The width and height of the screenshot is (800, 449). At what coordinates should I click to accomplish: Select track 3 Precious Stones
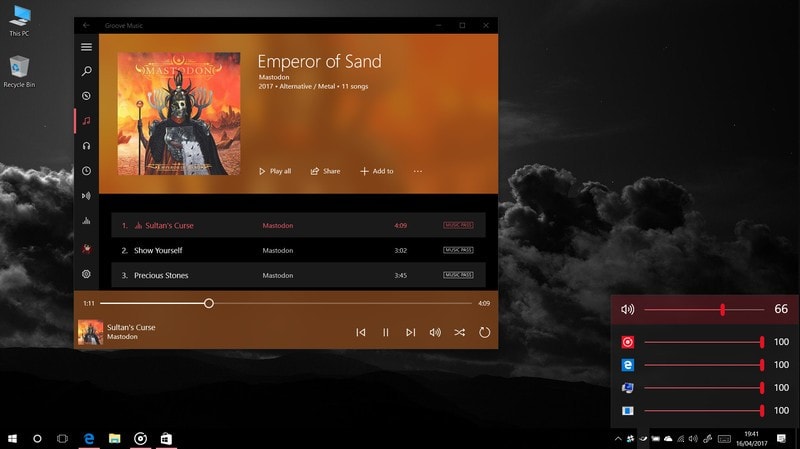(x=298, y=275)
